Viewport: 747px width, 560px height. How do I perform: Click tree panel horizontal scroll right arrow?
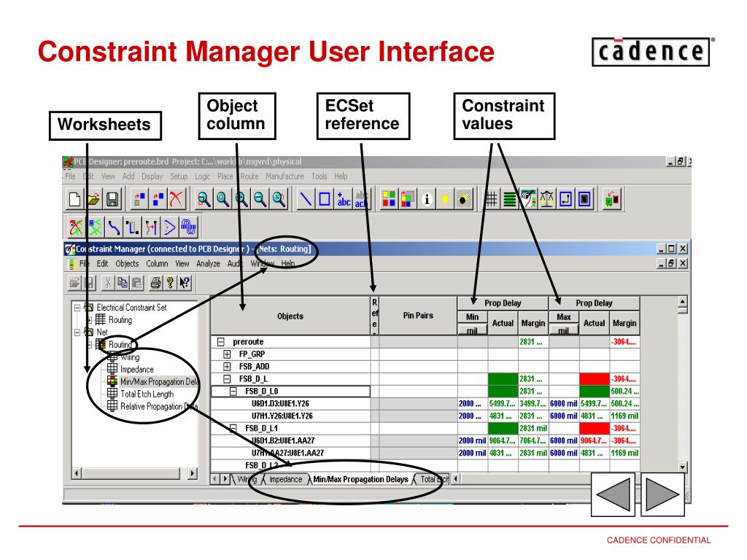tap(192, 473)
